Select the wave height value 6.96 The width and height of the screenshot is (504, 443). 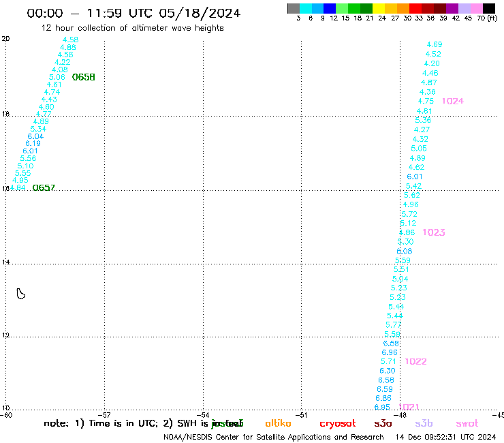click(390, 352)
